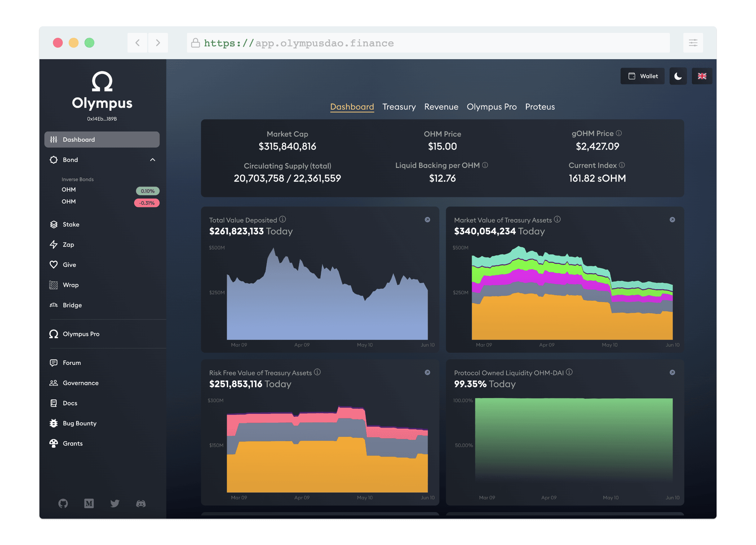Screen dimensions: 756x545
Task: Click the Wallet button
Action: pyautogui.click(x=642, y=76)
